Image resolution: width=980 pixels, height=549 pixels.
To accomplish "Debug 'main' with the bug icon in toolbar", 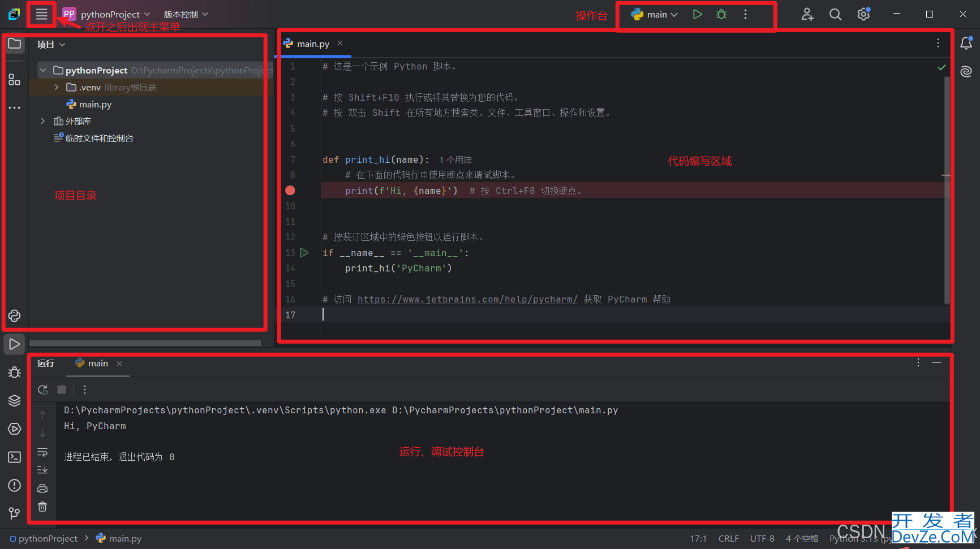I will coord(721,14).
